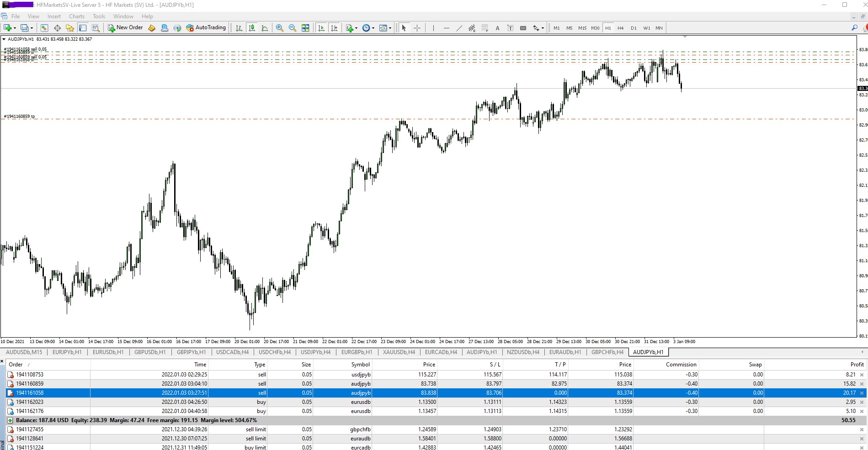Screen dimensions: 868x450
Task: Toggle chart shift option
Action: coord(334,28)
